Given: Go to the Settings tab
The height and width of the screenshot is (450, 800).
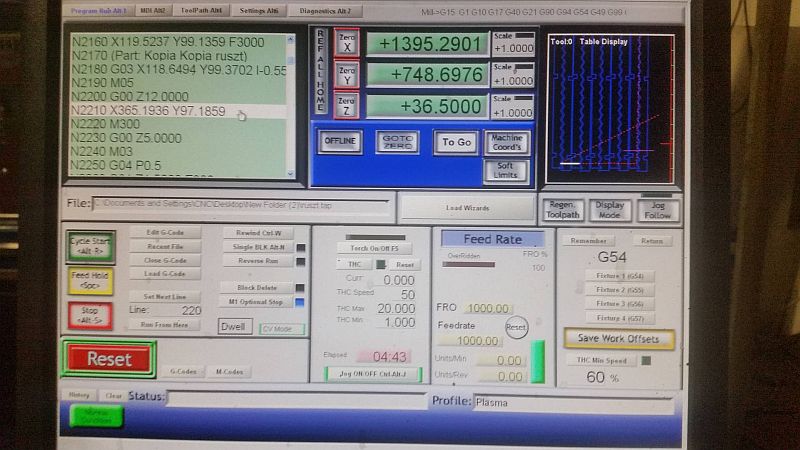Looking at the screenshot, I should [259, 10].
